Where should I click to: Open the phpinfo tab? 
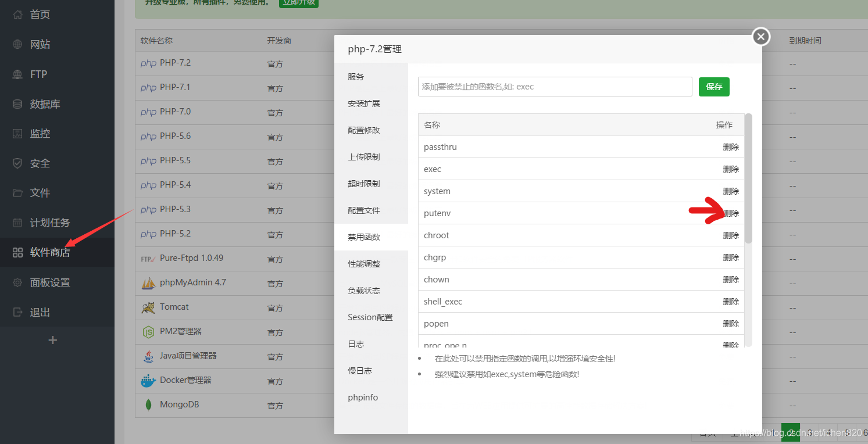pyautogui.click(x=363, y=397)
